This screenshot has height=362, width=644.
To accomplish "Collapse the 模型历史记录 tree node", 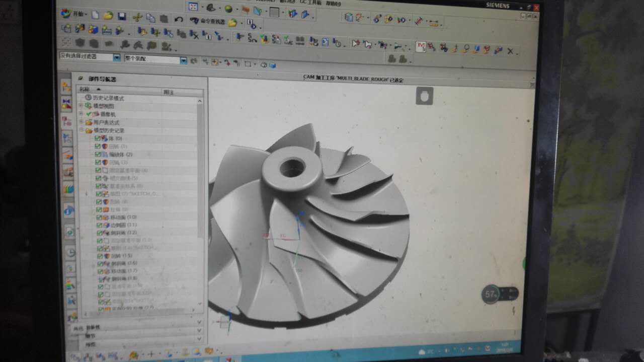I will (82, 130).
